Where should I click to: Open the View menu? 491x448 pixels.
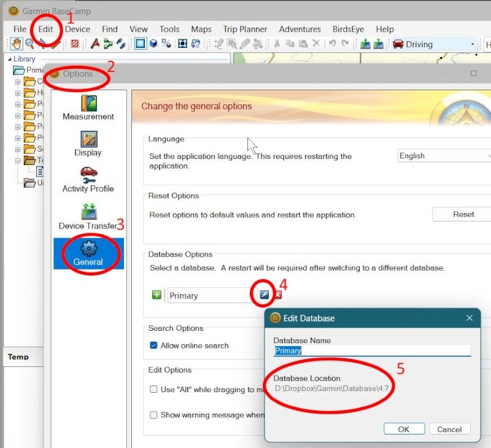pos(139,29)
